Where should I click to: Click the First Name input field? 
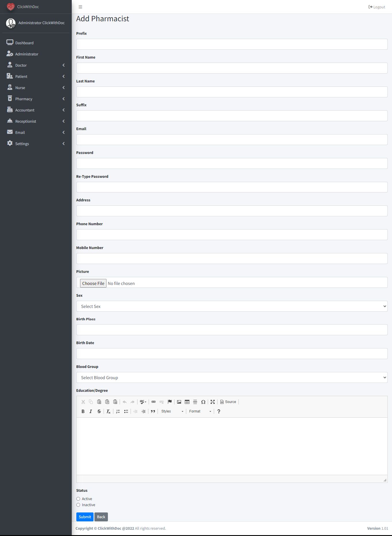(x=232, y=68)
